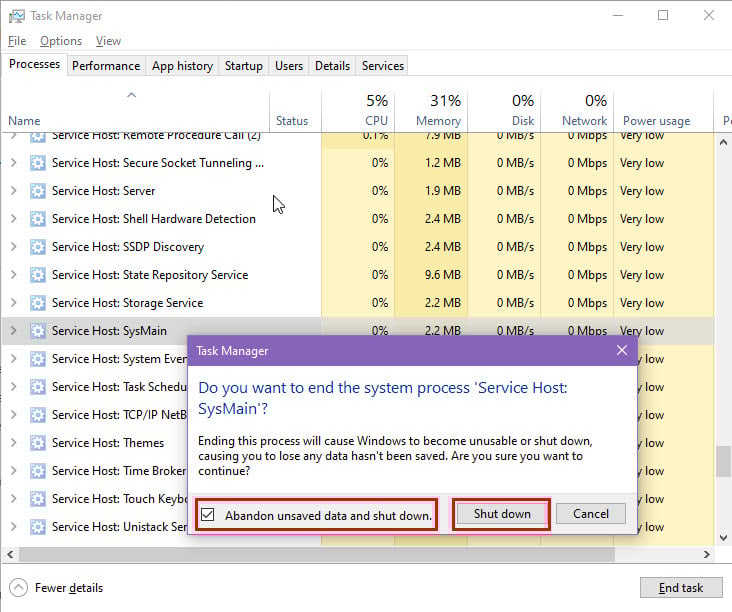Click the gear icon beside Storage Service
This screenshot has width=732, height=612.
click(x=38, y=303)
